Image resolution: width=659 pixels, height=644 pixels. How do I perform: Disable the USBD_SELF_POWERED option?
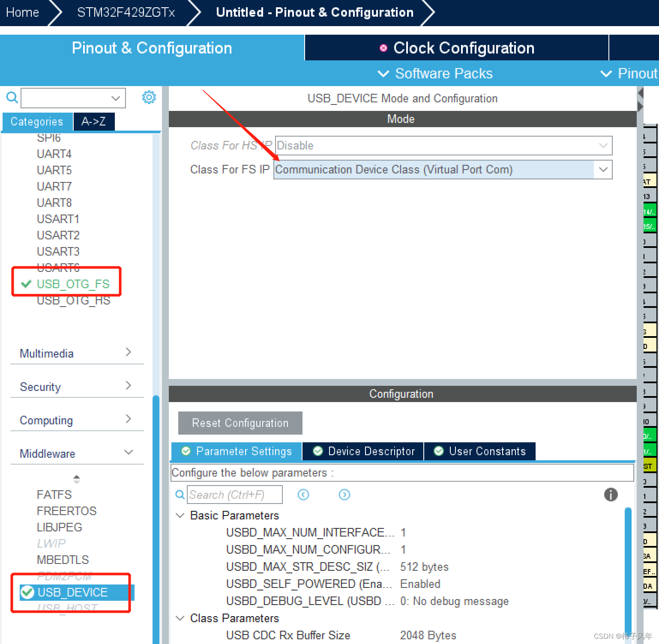tap(420, 584)
